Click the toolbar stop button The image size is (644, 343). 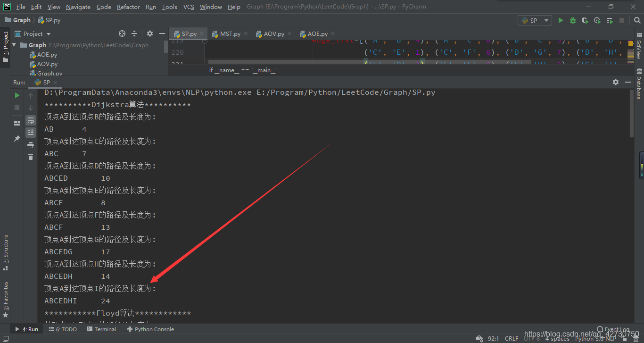(x=622, y=20)
